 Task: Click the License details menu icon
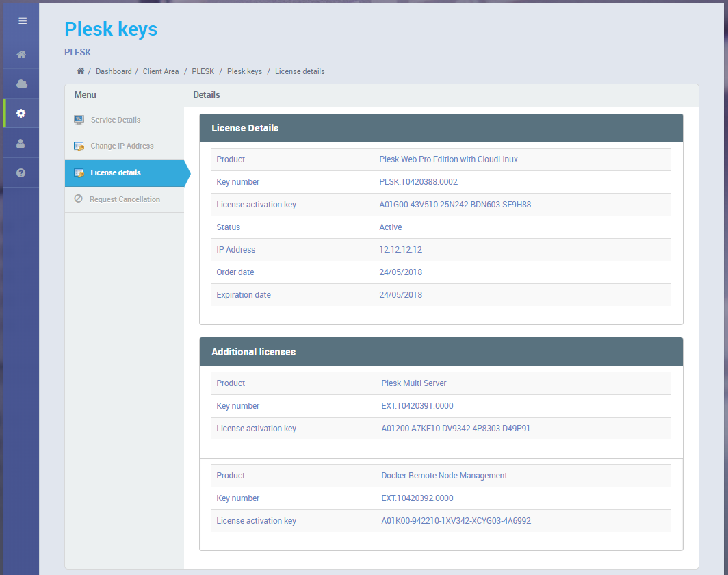(79, 172)
